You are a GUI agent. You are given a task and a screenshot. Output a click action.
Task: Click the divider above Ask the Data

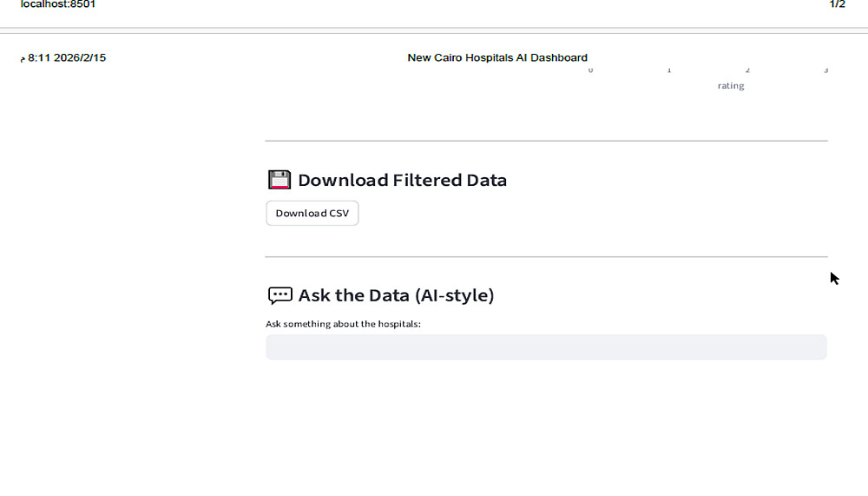[x=546, y=256]
